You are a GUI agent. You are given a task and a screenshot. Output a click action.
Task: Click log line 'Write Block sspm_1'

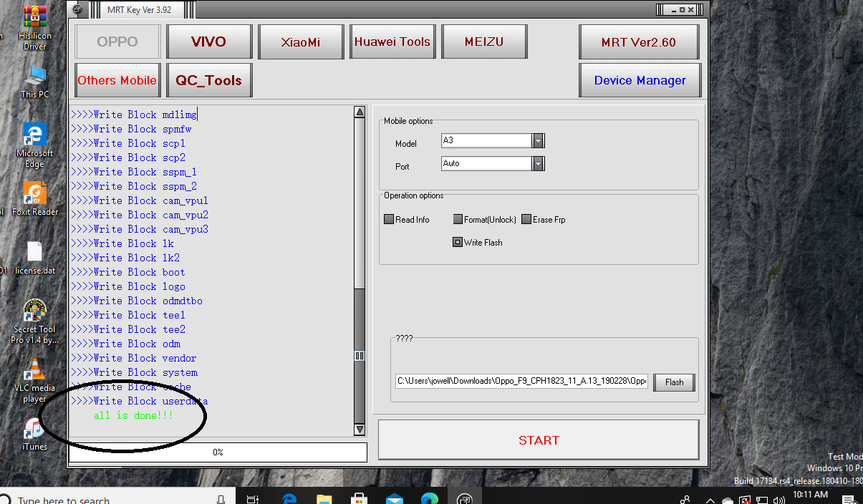134,172
